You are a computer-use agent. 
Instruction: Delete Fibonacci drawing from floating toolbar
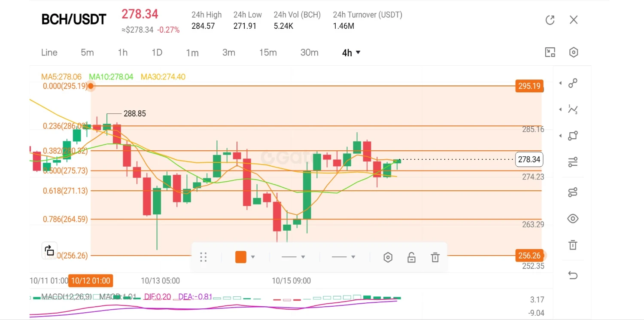tap(435, 257)
